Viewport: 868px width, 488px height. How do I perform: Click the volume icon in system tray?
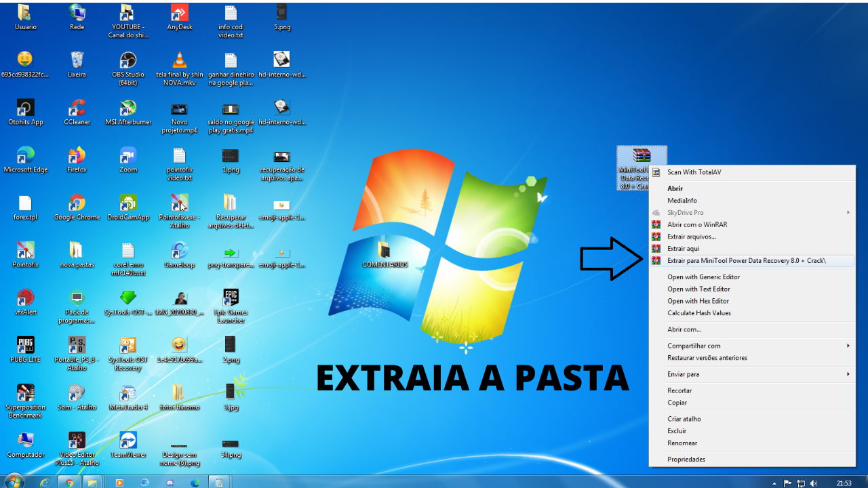point(814,483)
